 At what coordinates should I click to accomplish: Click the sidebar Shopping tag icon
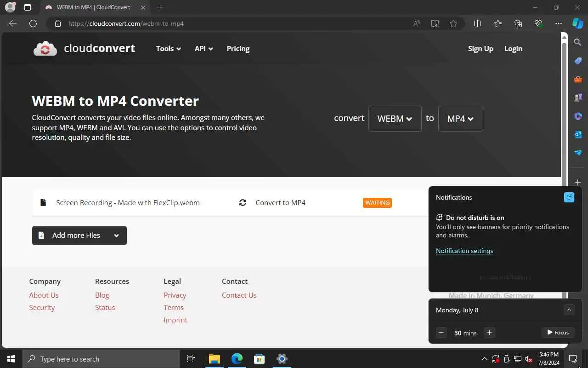click(x=578, y=61)
